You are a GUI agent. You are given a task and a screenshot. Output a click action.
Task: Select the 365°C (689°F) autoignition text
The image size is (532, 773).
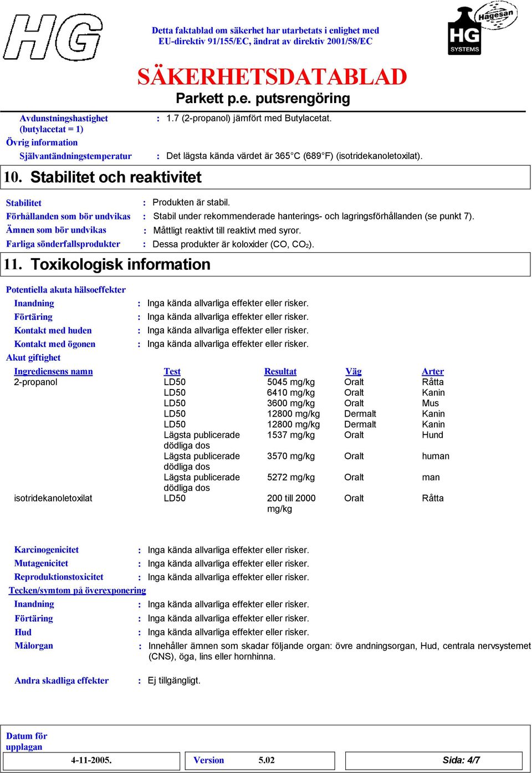pyautogui.click(x=294, y=156)
